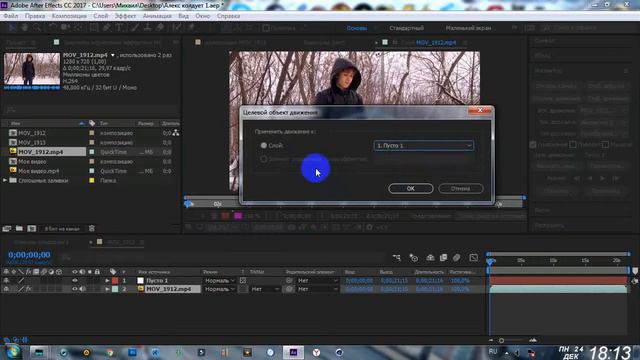Mute audio of MOV_1912.mp4 layer
The height and width of the screenshot is (360, 640).
[x=82, y=289]
